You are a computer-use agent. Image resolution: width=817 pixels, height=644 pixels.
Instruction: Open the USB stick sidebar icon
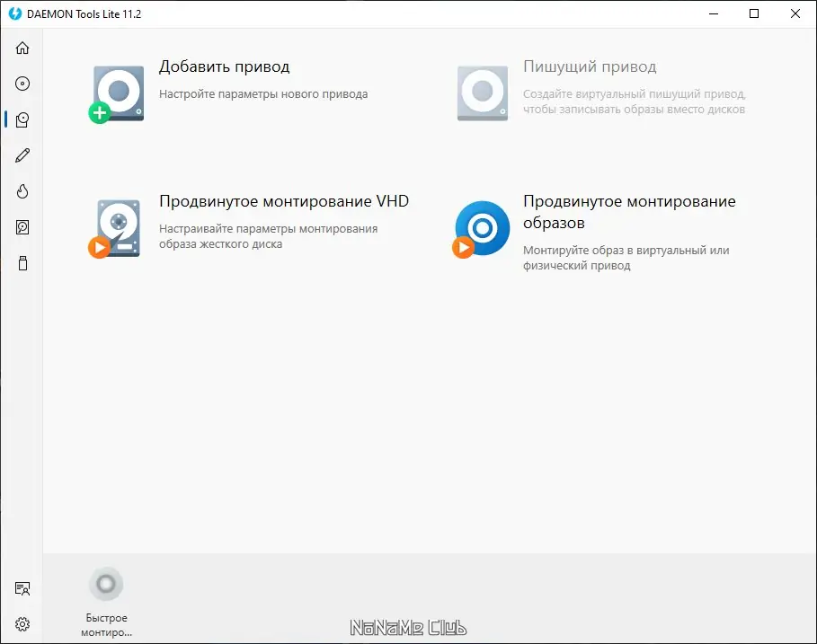point(22,263)
